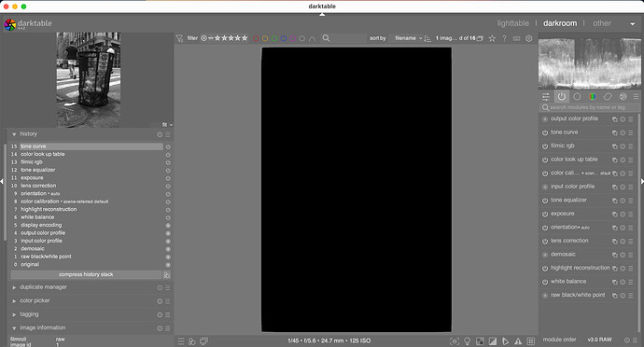Toggle guide lines grid icon in bottom bar
This screenshot has width=644, height=347.
531,341
